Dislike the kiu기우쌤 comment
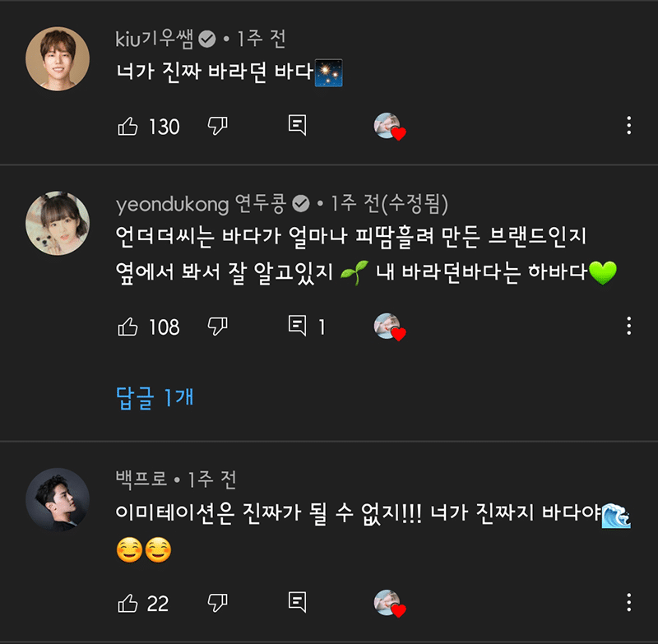658x644 pixels. (x=217, y=126)
